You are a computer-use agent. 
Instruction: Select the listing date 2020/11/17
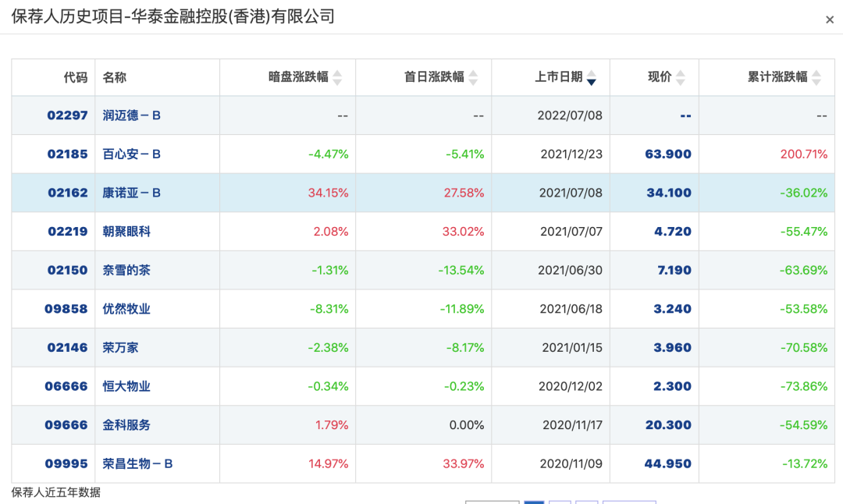[x=572, y=425]
